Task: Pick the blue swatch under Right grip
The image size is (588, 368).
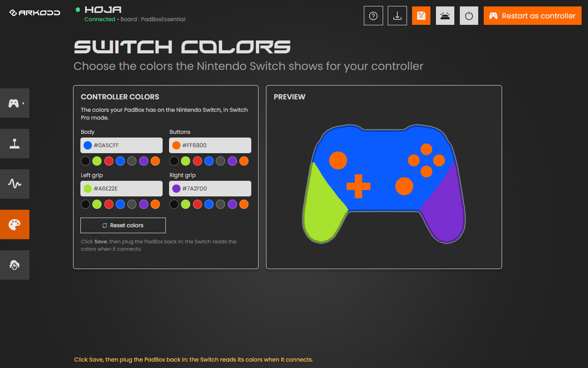Action: 209,204
